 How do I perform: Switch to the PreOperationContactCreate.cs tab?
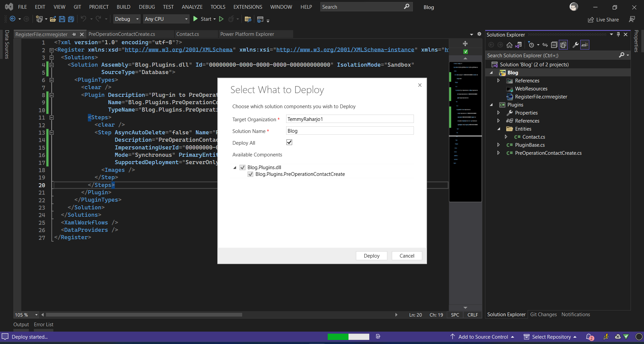pyautogui.click(x=122, y=34)
